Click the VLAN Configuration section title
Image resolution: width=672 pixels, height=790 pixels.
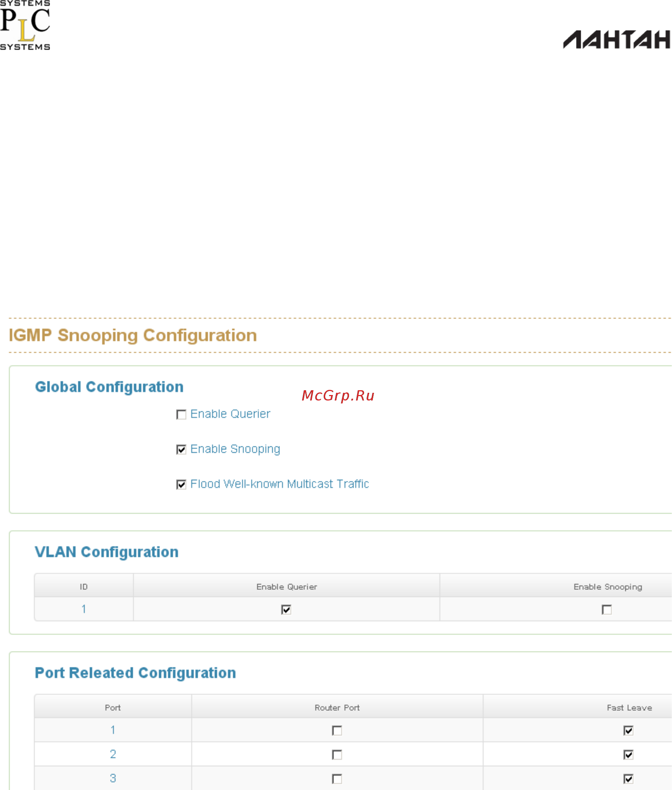106,552
